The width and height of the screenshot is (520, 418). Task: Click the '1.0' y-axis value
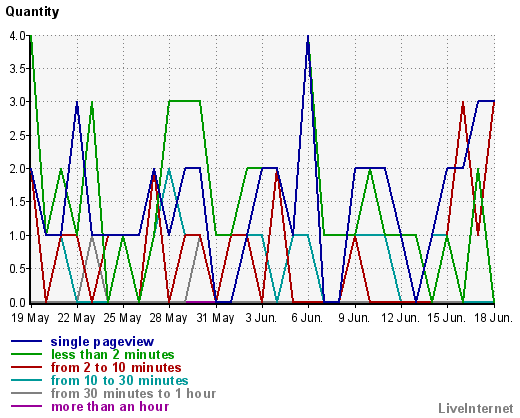point(18,236)
